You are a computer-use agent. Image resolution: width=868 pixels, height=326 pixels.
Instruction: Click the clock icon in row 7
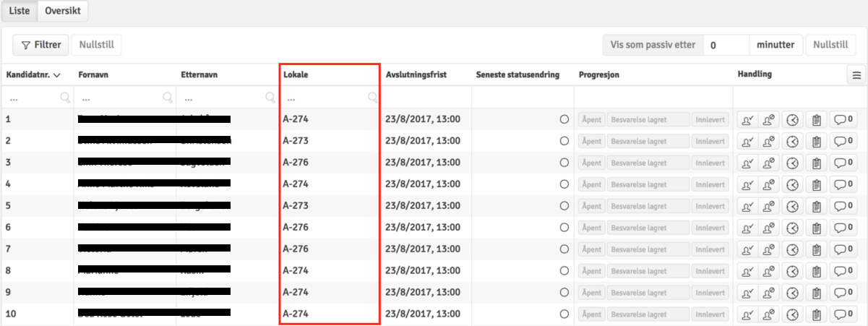point(792,250)
